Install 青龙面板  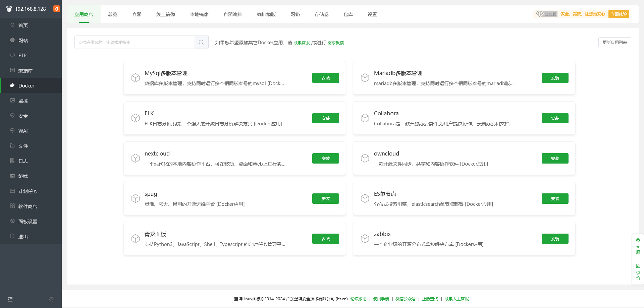[x=326, y=239]
